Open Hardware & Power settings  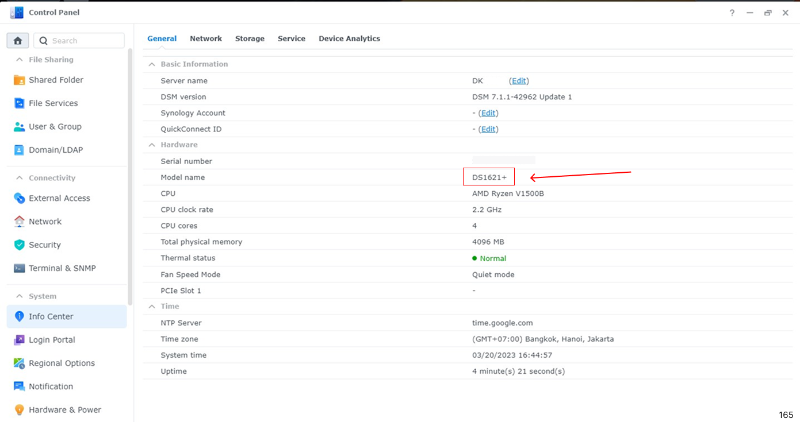(x=64, y=410)
